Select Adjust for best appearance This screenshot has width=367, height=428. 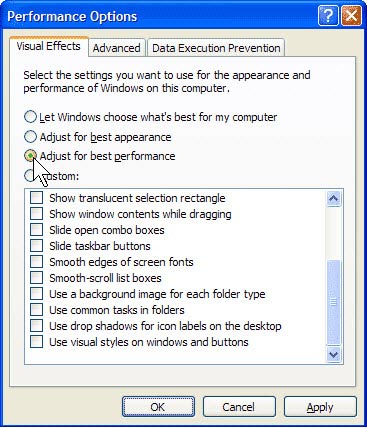(x=30, y=136)
